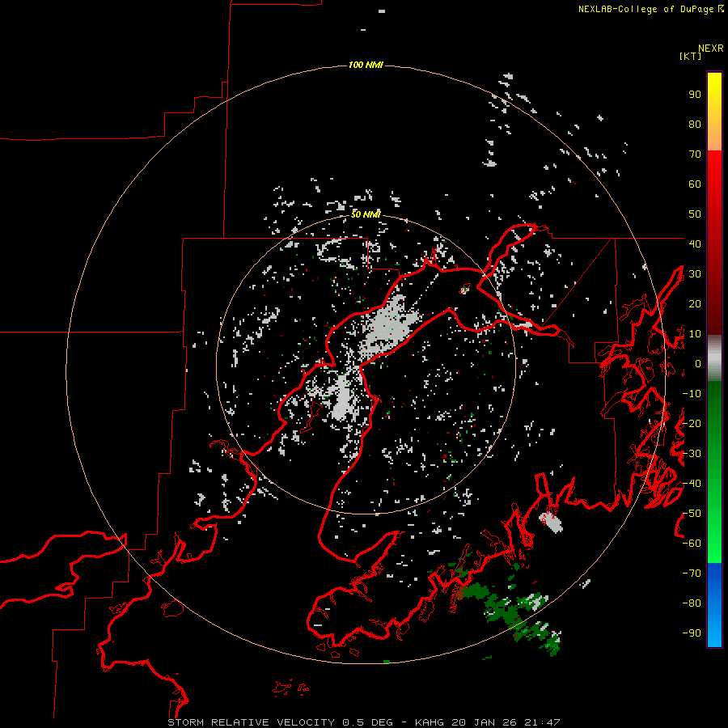Click the 100 NMI range ring label
Image resolution: width=728 pixels, height=728 pixels.
(366, 65)
